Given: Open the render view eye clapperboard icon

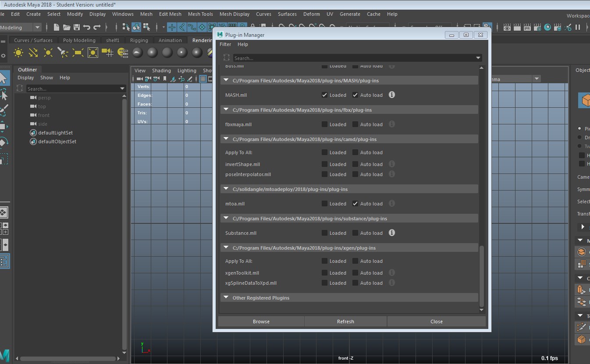Looking at the screenshot, I should tap(507, 27).
